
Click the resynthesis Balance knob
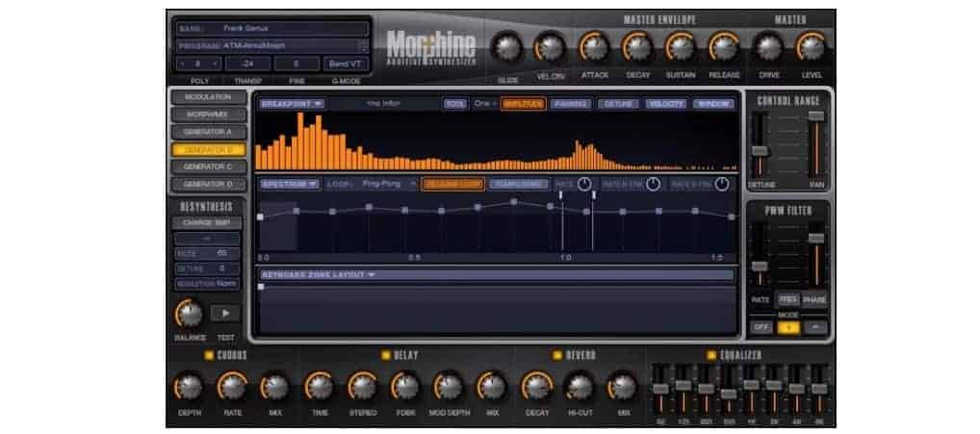coord(189,314)
